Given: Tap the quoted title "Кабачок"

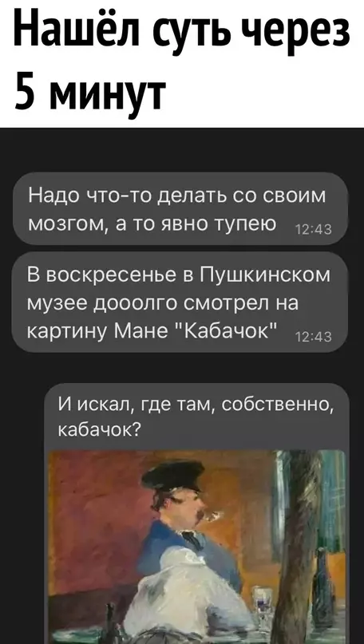Looking at the screenshot, I should pyautogui.click(x=229, y=329).
